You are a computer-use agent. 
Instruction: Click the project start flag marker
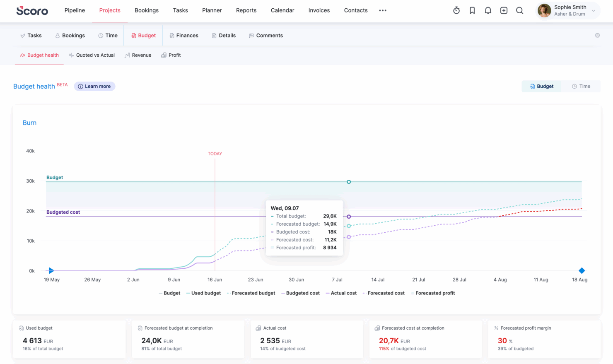click(x=51, y=270)
